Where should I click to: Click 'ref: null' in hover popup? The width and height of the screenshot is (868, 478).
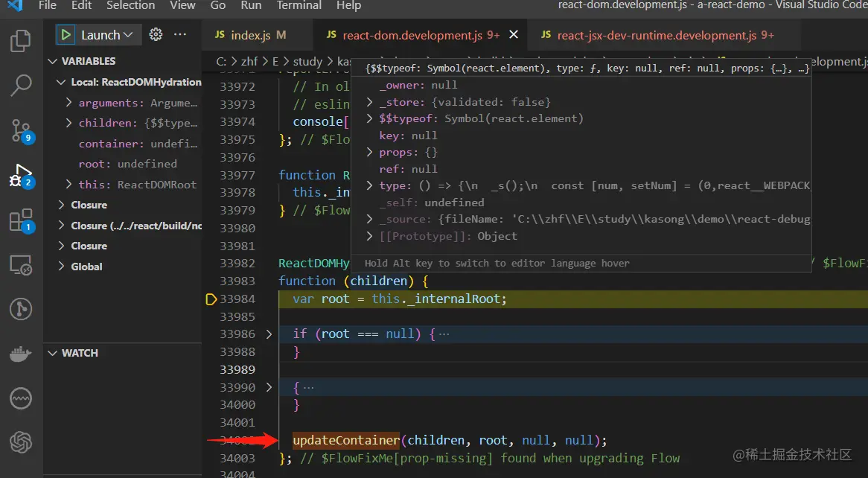point(408,169)
